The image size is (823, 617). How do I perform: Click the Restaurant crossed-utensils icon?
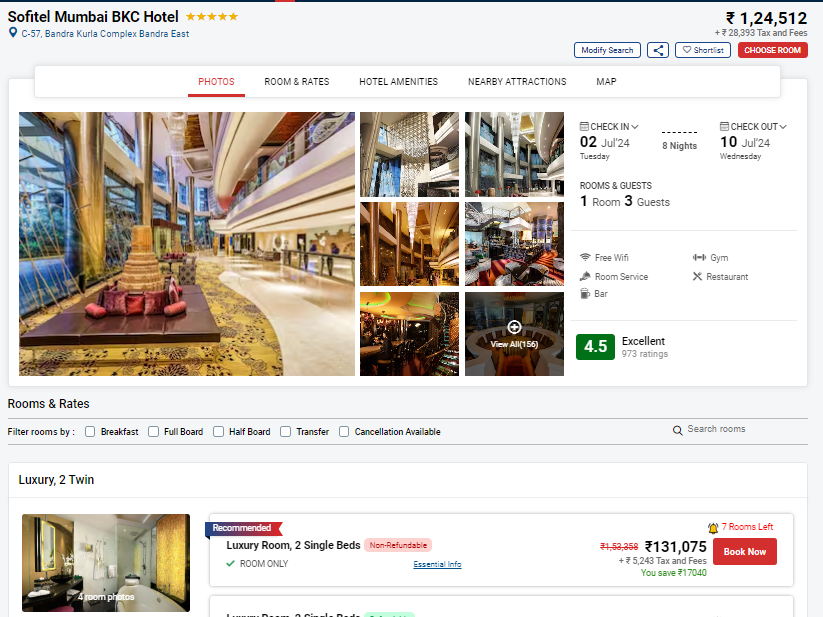[697, 276]
